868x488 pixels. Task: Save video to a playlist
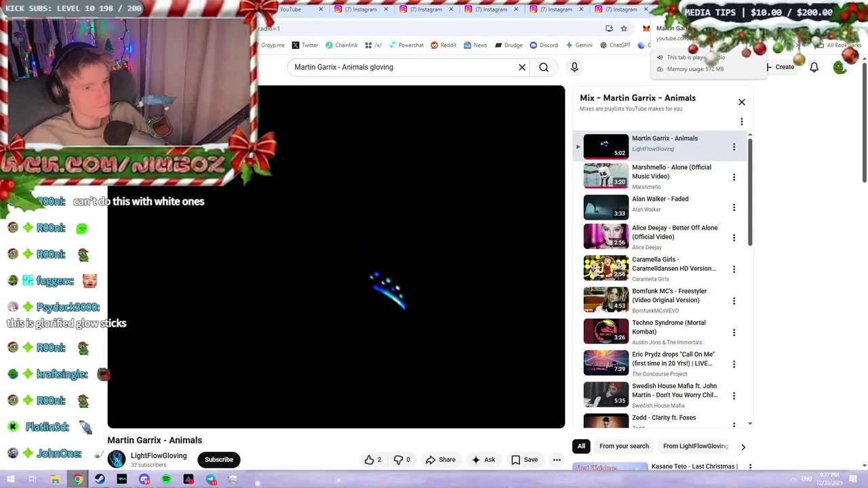pyautogui.click(x=524, y=460)
